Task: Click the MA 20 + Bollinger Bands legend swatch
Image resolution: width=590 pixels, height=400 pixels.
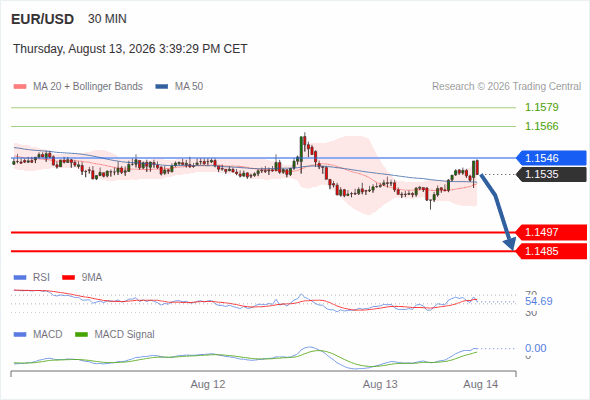Action: click(x=20, y=87)
